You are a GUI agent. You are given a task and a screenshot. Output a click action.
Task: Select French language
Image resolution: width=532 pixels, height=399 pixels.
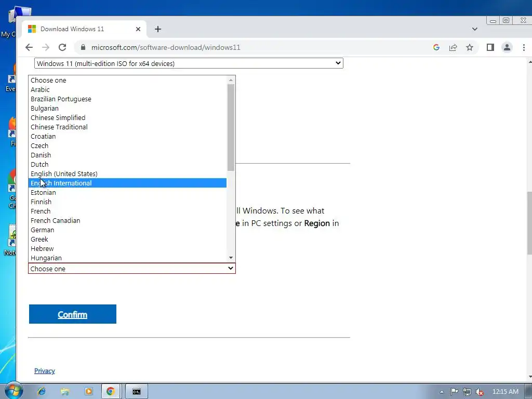(127, 211)
